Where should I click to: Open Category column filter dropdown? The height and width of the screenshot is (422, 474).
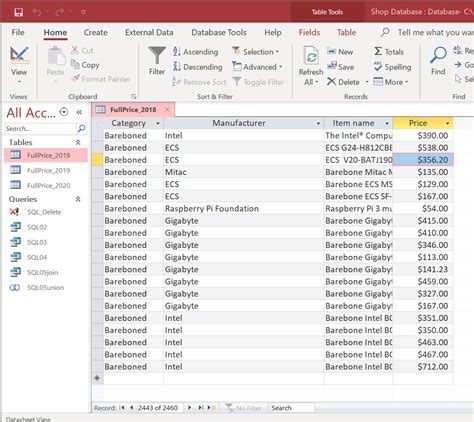coord(158,123)
